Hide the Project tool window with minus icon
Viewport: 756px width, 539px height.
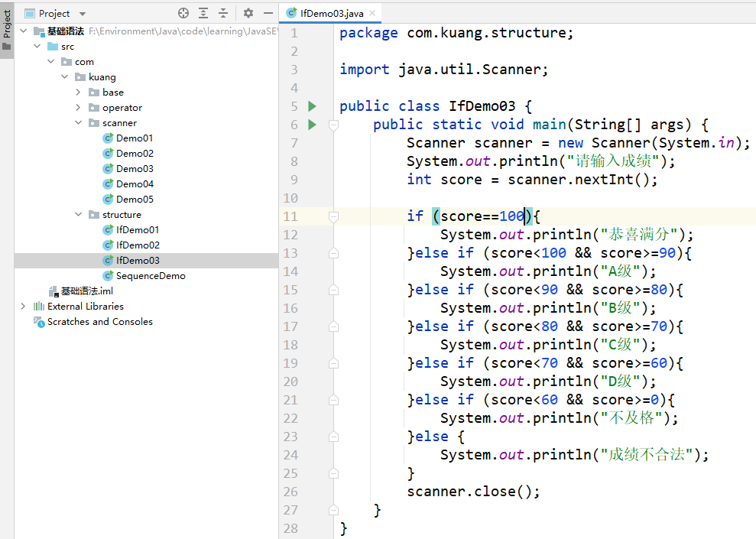(x=268, y=13)
